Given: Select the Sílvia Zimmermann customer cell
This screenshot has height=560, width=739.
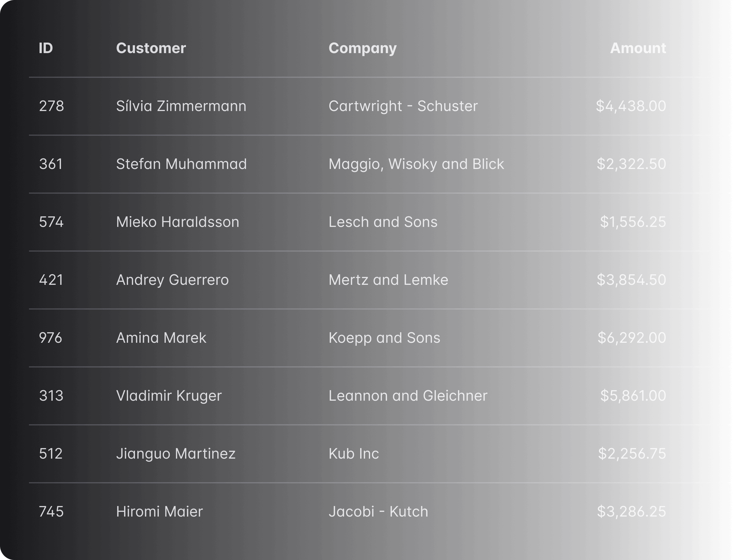Looking at the screenshot, I should tap(181, 106).
